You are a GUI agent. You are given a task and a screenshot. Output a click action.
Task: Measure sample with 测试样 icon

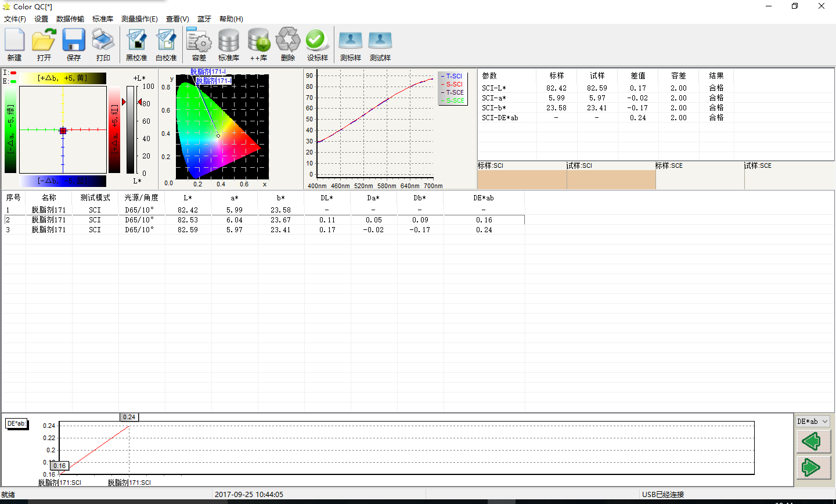pos(380,45)
